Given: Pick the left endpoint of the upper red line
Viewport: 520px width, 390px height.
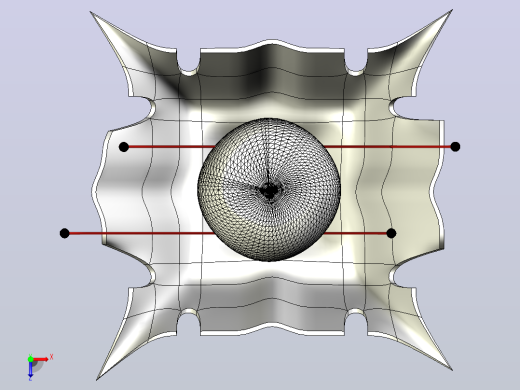Looking at the screenshot, I should pyautogui.click(x=124, y=147).
